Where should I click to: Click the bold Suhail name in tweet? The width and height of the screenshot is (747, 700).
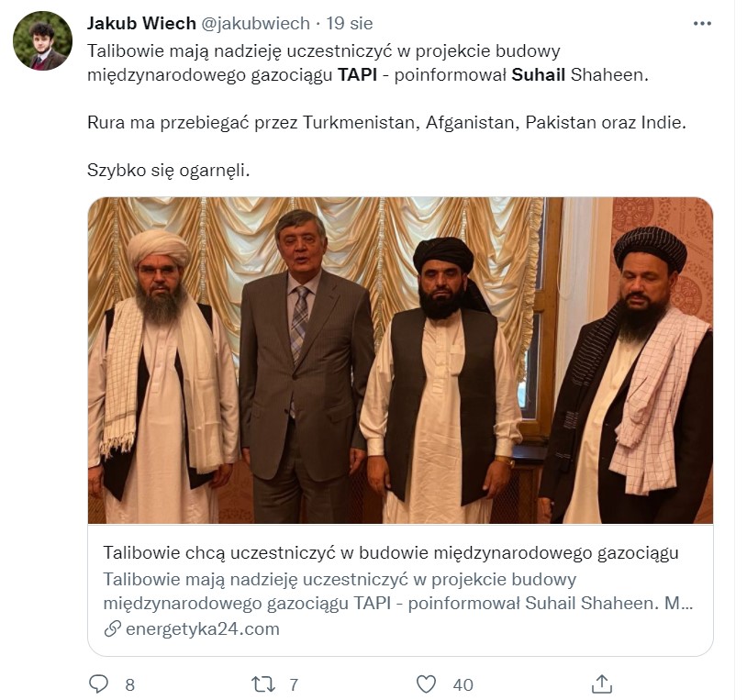(x=539, y=74)
